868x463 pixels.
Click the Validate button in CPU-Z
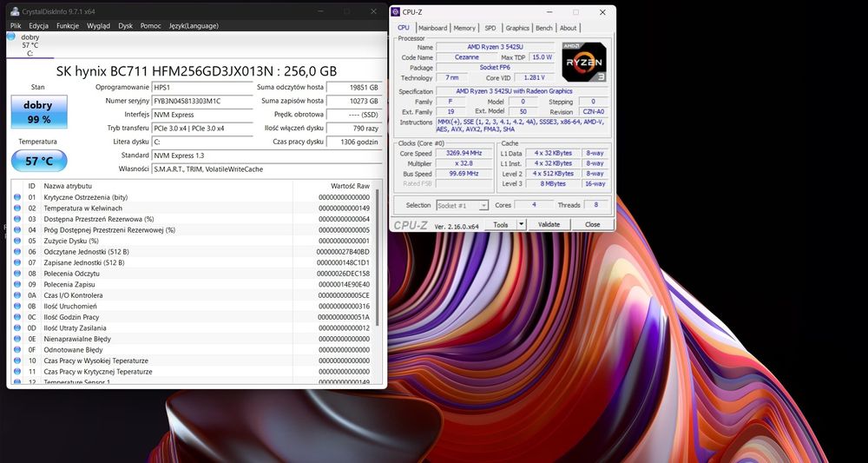point(549,224)
